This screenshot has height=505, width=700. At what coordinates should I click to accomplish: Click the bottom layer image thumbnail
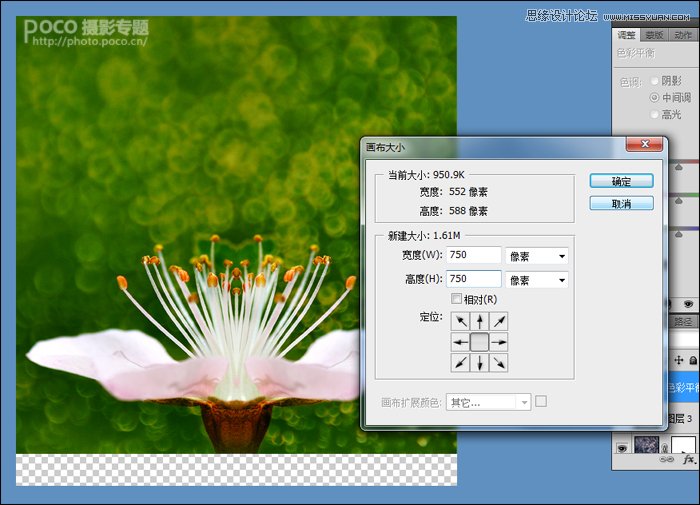646,445
